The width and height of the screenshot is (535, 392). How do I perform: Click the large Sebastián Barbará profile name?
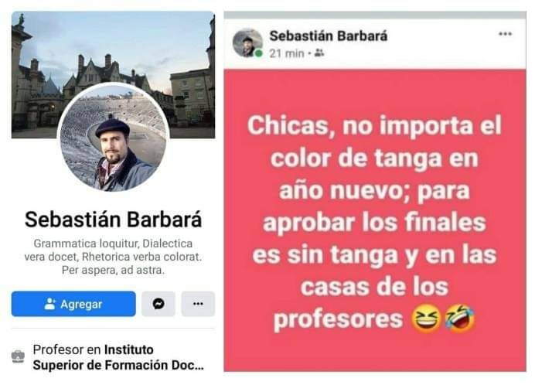114,220
